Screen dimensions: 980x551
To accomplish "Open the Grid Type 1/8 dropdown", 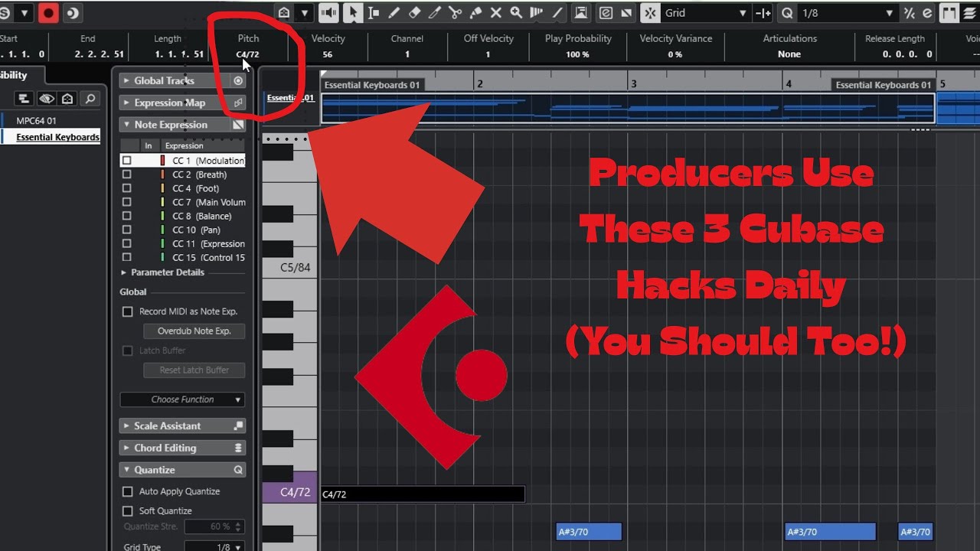I will pos(214,547).
